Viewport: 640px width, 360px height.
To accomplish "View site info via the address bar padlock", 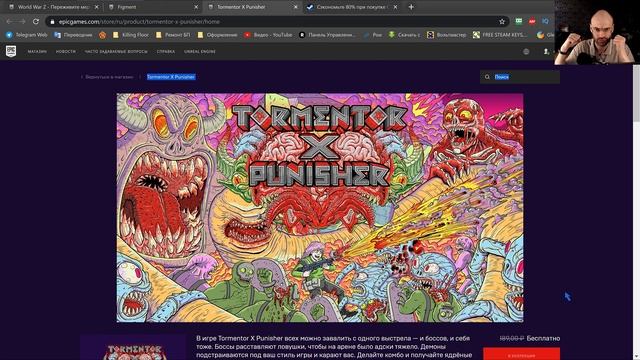I will (52, 22).
